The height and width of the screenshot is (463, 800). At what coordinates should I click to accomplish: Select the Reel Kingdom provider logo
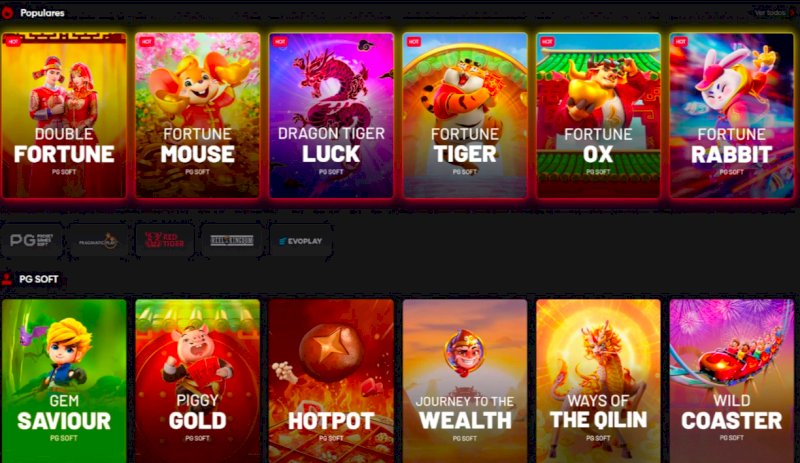pyautogui.click(x=232, y=240)
